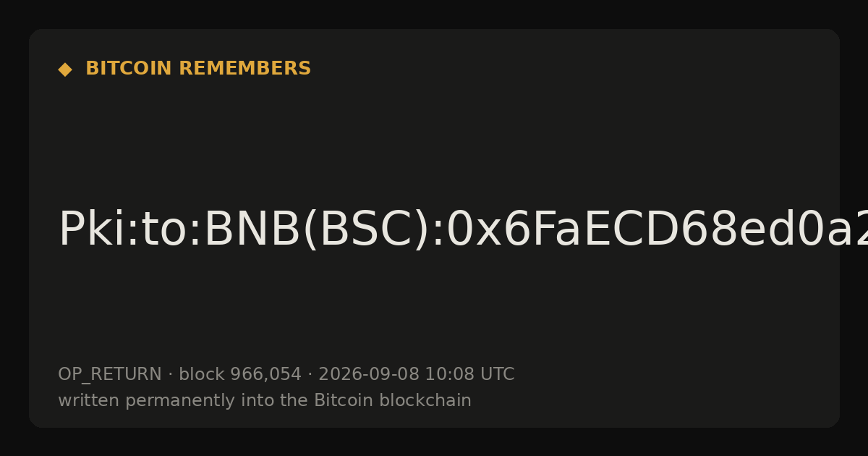Select the 'written permanently' caption line

pos(265,401)
